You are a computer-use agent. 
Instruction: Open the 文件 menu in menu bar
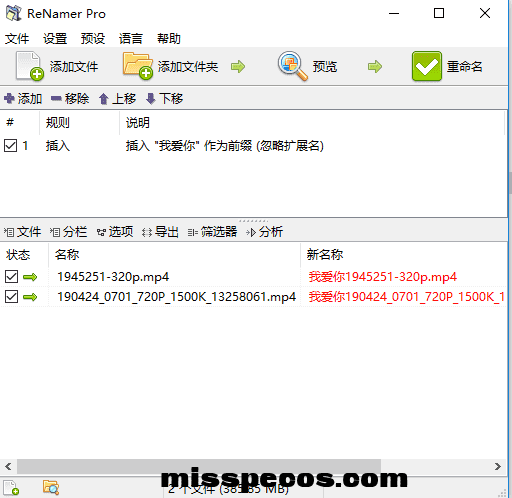[x=17, y=39]
